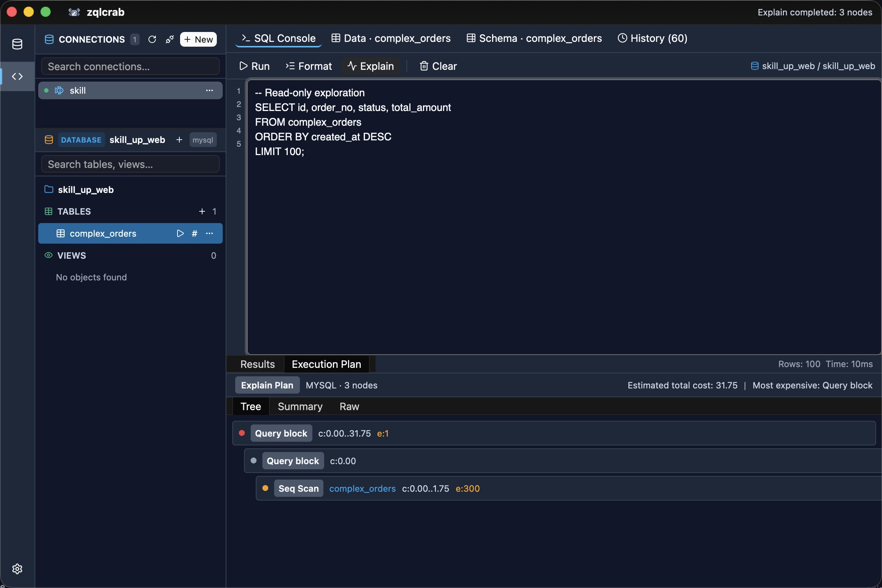Click the "e:300" estimate value
The height and width of the screenshot is (588, 882).
[467, 488]
